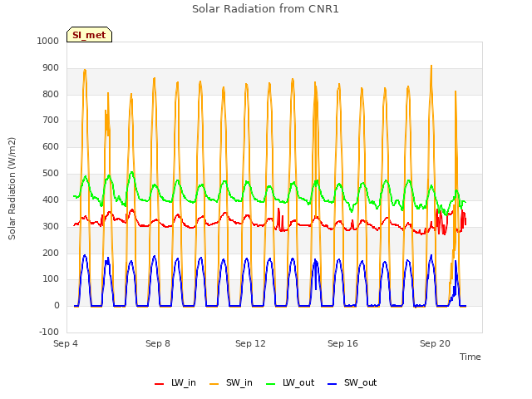This screenshot has width=532, height=399.
Task: Click the 400 y-axis tick label
Action: (x=51, y=199)
